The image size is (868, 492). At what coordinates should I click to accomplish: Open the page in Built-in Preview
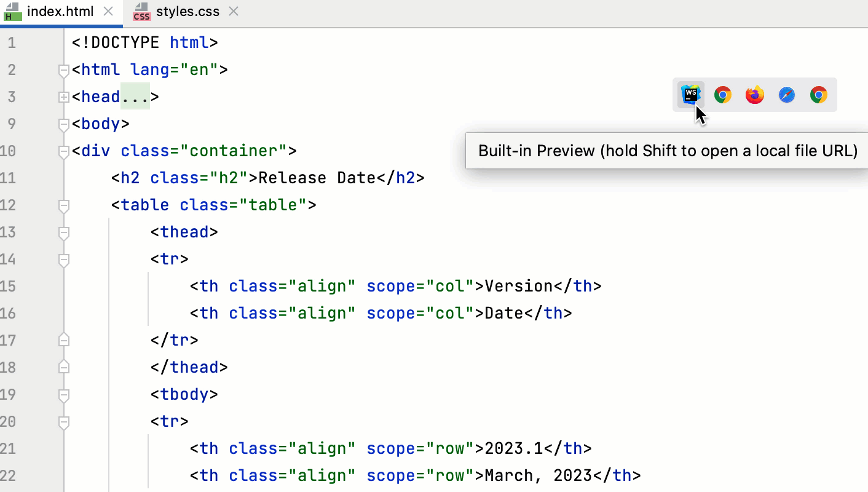pos(691,95)
